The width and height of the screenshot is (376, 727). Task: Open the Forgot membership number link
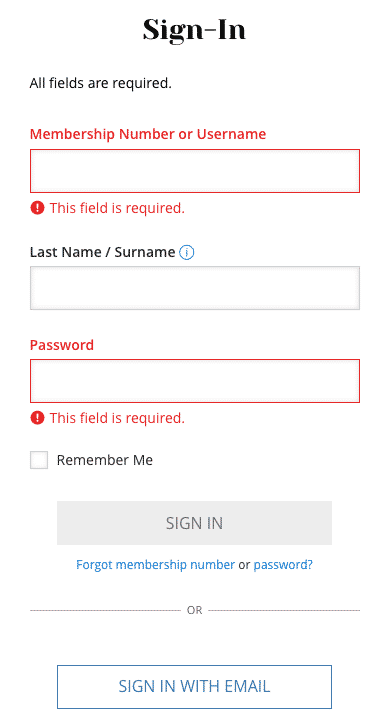coord(155,565)
